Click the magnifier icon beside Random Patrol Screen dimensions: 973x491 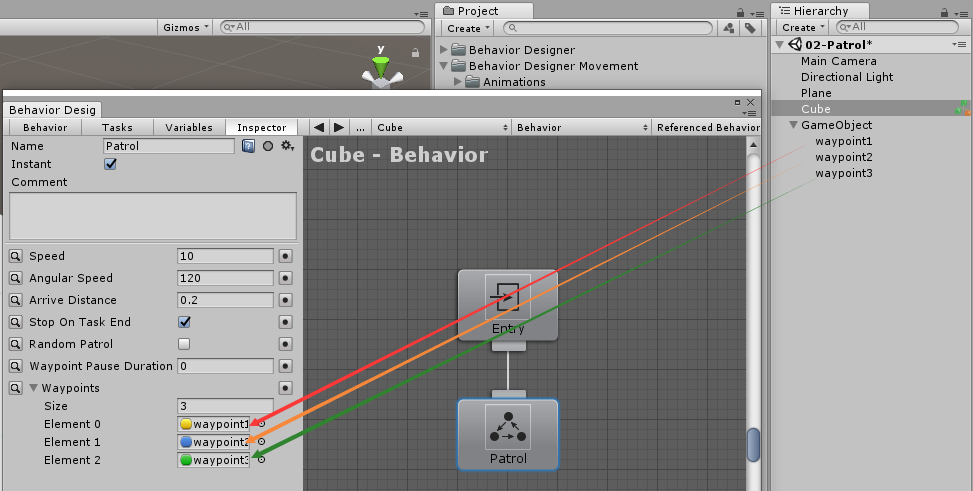point(16,345)
